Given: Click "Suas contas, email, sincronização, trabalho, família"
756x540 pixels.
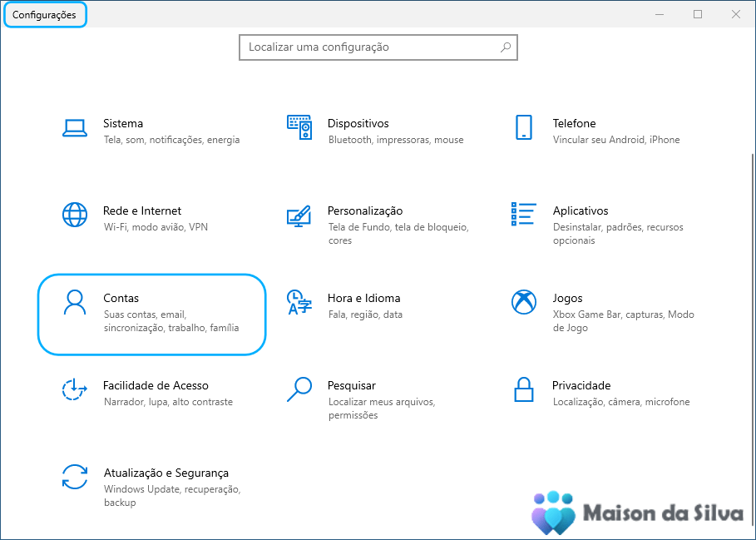Looking at the screenshot, I should pyautogui.click(x=171, y=321).
